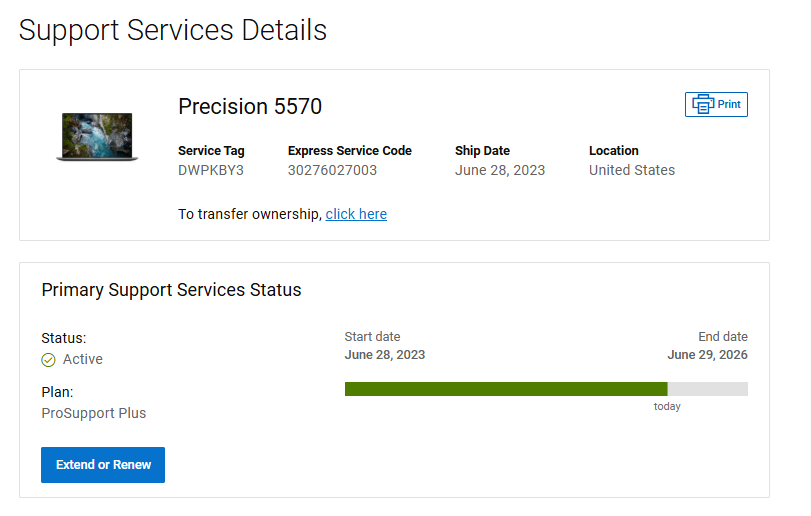The width and height of the screenshot is (811, 516).
Task: Click the green Active status checkmark icon
Action: click(48, 360)
